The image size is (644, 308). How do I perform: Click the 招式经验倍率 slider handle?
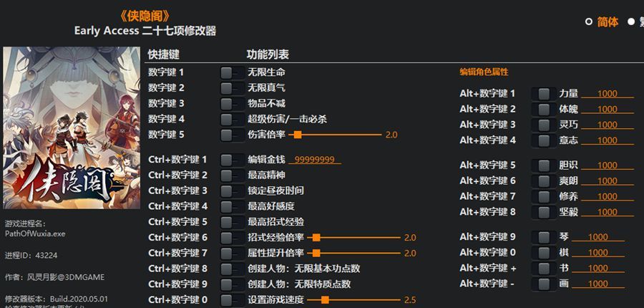(316, 237)
